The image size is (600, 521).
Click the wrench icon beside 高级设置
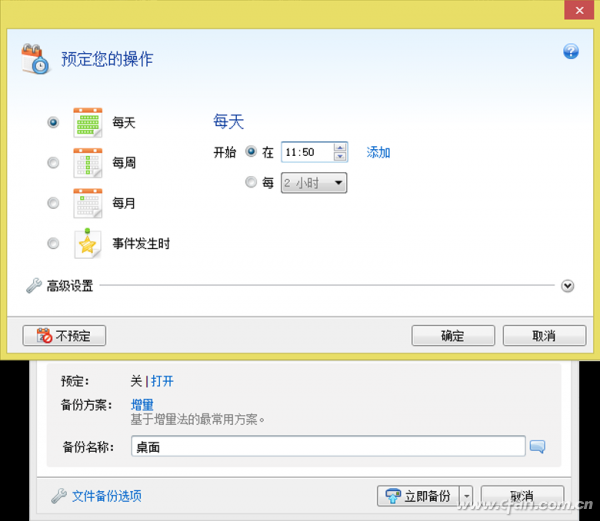[34, 286]
